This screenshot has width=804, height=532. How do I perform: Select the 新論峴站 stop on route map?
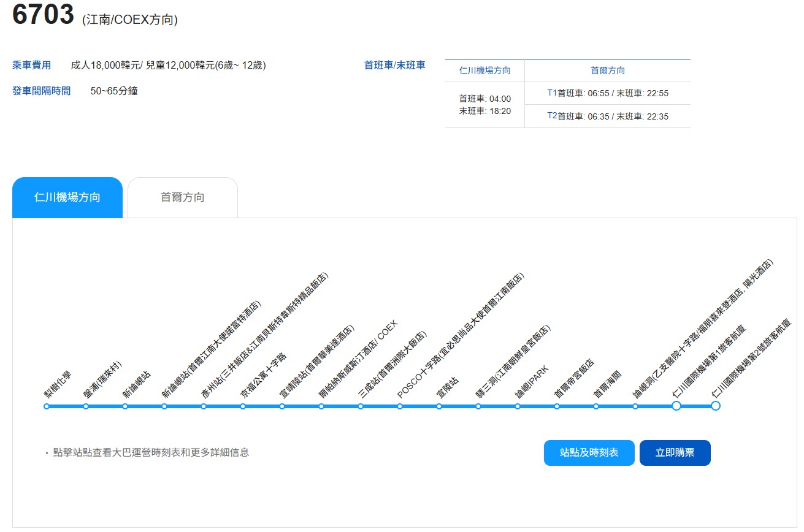(x=124, y=406)
